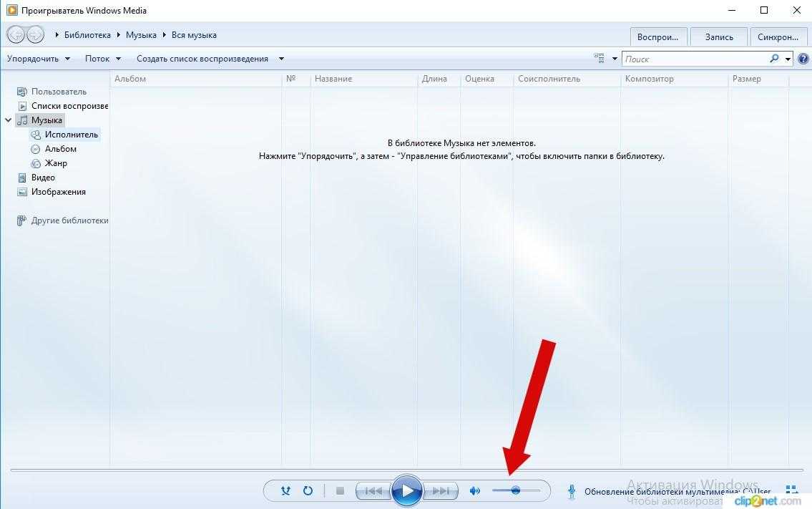Image resolution: width=812 pixels, height=509 pixels.
Task: Open the Упорядочить dropdown menu
Action: click(x=39, y=59)
